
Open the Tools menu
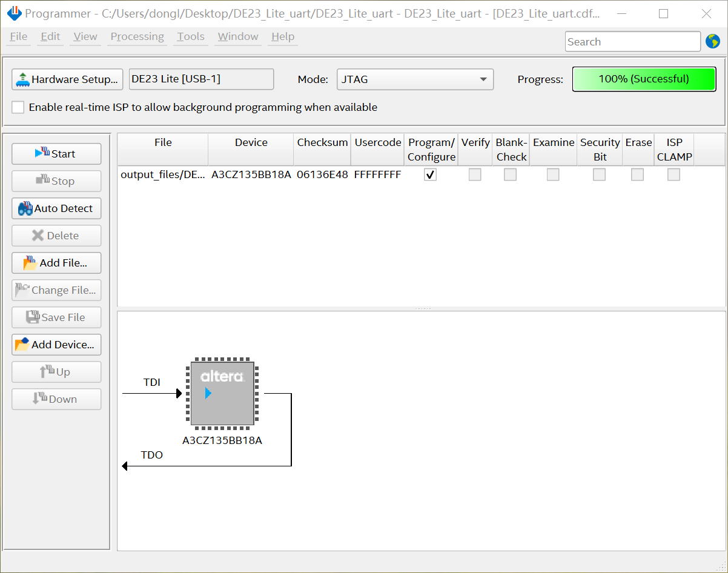tap(190, 36)
